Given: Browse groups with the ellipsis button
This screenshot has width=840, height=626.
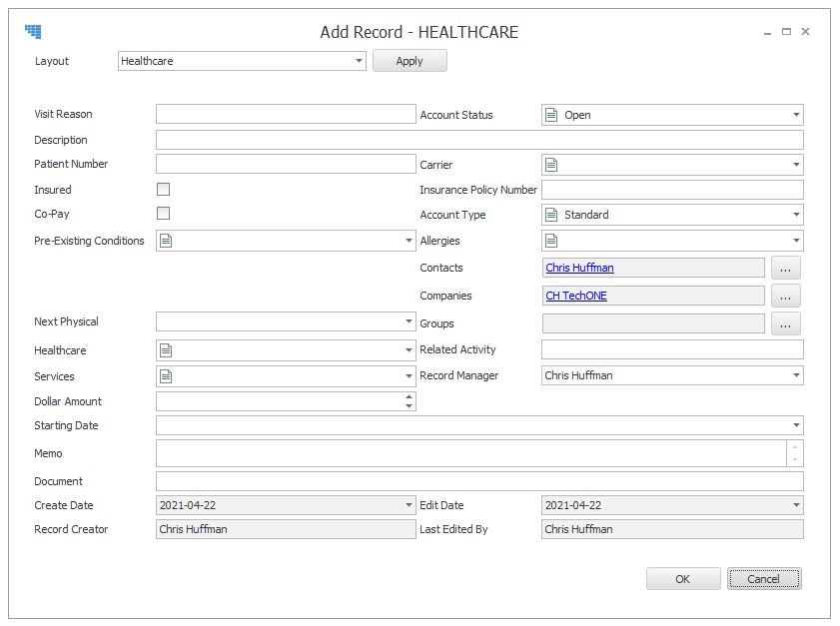Looking at the screenshot, I should (786, 323).
